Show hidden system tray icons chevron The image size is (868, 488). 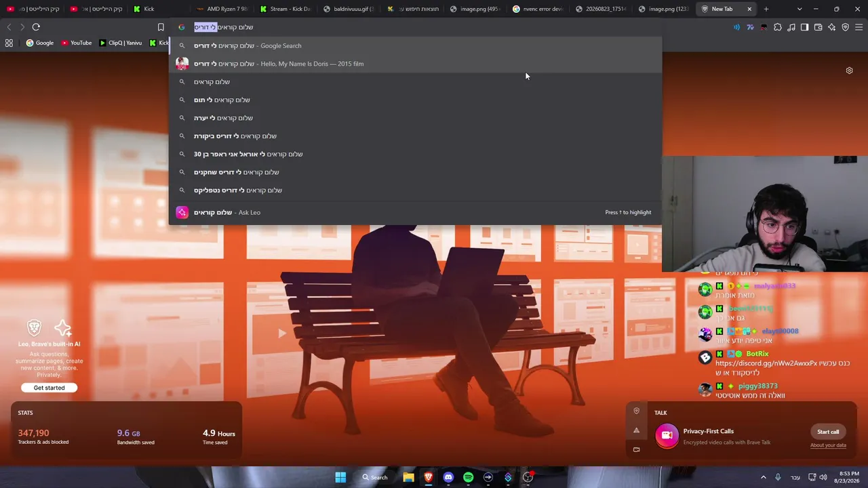(763, 477)
